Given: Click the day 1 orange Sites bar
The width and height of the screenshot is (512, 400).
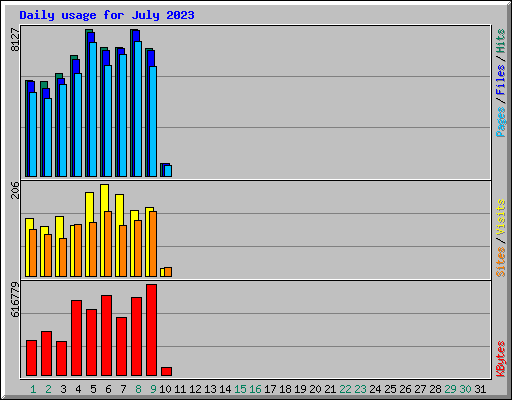Looking at the screenshot, I should (33, 253).
